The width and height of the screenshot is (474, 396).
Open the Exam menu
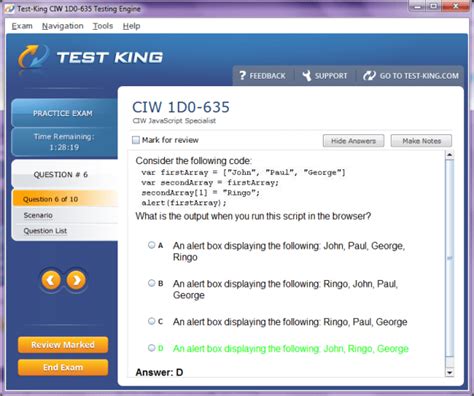pyautogui.click(x=22, y=26)
